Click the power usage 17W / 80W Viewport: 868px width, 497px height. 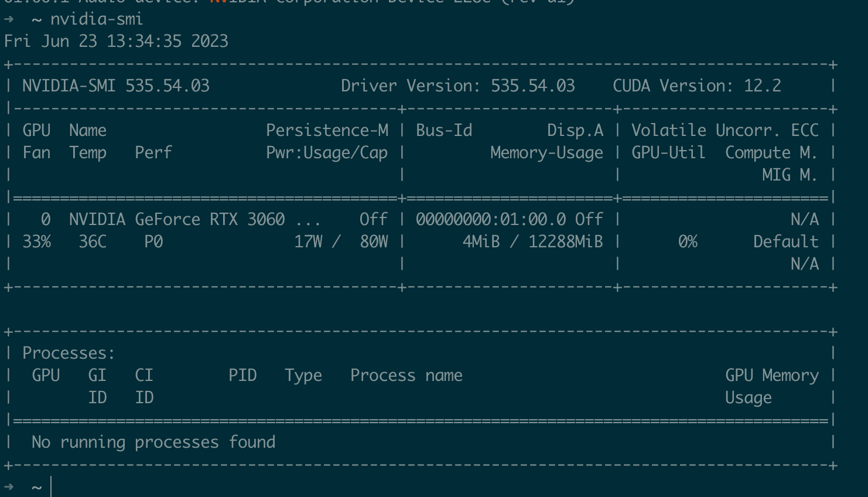341,242
